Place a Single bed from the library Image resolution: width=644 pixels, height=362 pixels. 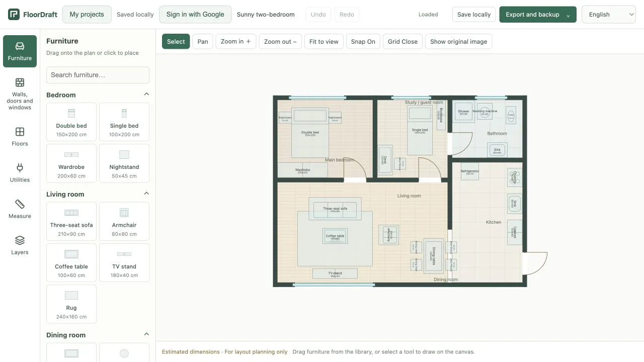[x=124, y=122]
